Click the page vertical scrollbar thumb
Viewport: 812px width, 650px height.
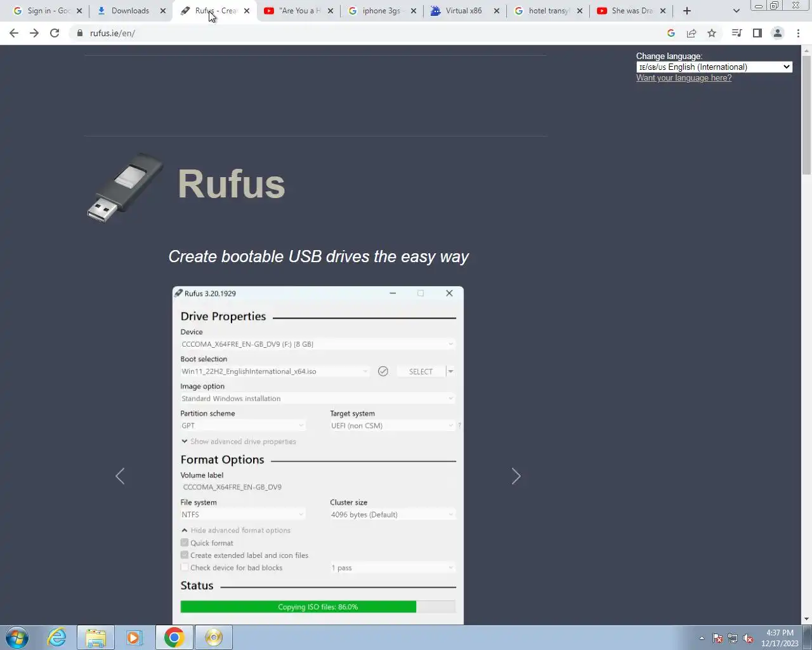click(806, 115)
